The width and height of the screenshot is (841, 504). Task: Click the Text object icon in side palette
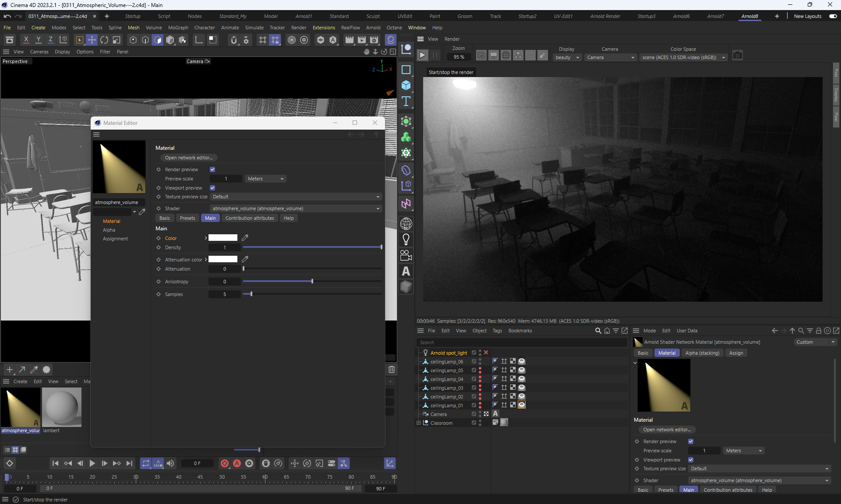point(406,102)
